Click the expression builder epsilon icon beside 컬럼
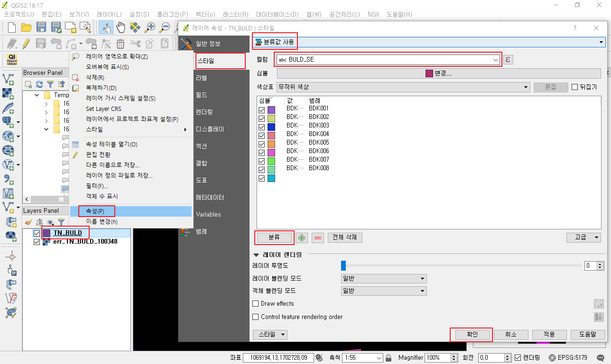Viewport: 611px width, 364px height. pyautogui.click(x=507, y=59)
